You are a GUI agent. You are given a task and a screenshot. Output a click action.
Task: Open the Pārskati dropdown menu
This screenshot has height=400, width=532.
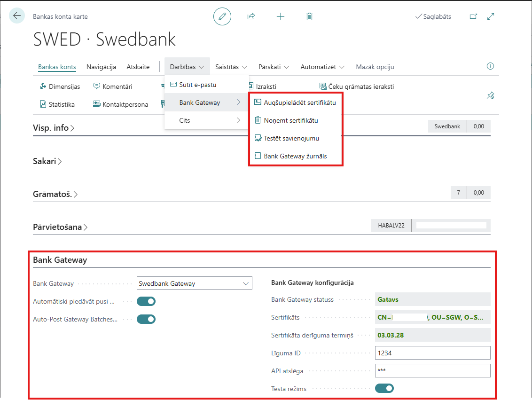point(274,67)
